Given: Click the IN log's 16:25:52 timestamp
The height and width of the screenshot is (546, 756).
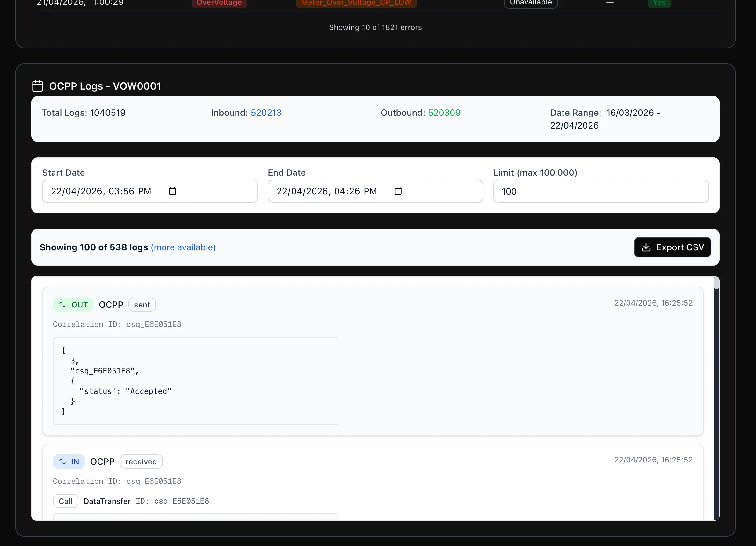Looking at the screenshot, I should pyautogui.click(x=653, y=460).
